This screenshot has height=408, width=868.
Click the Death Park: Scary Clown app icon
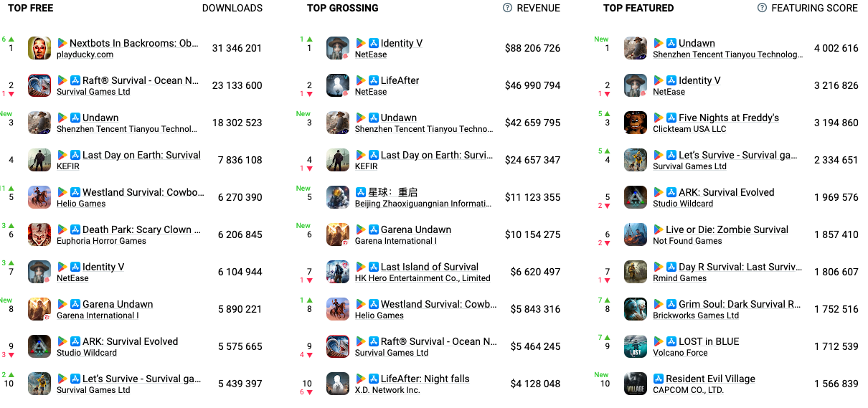(39, 234)
